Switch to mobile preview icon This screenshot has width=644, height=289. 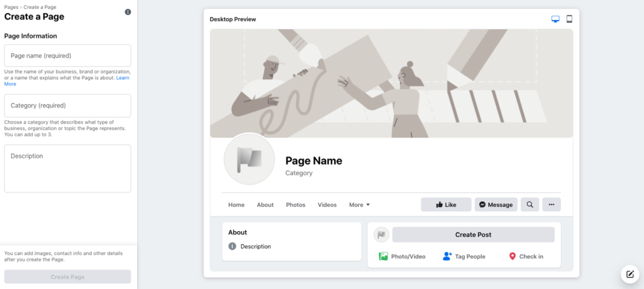pos(569,19)
